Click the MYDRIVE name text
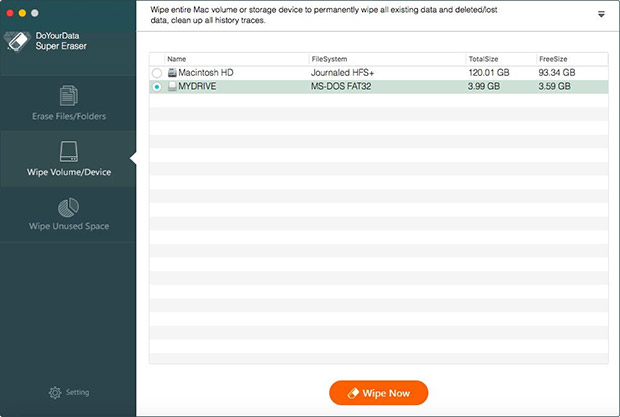Screen dimensions: 620x417 click(x=197, y=87)
